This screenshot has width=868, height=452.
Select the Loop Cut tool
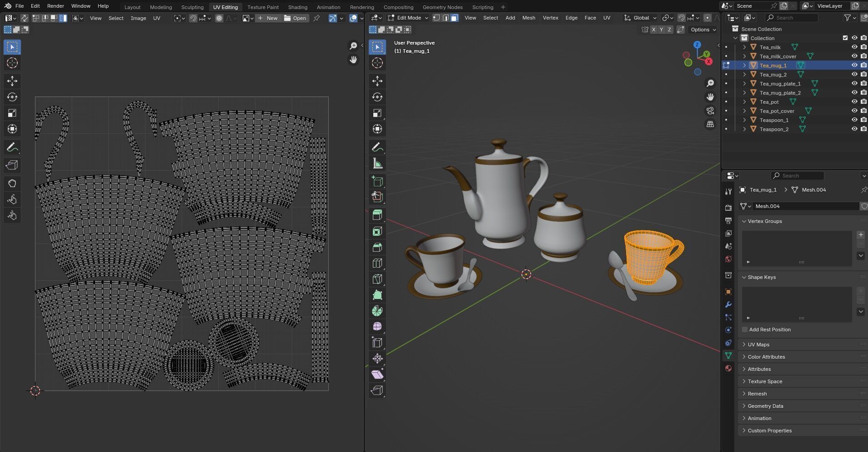(x=377, y=263)
